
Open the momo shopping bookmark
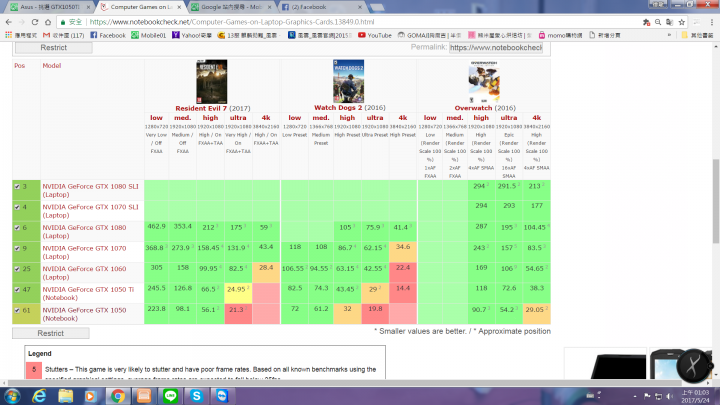coord(560,35)
